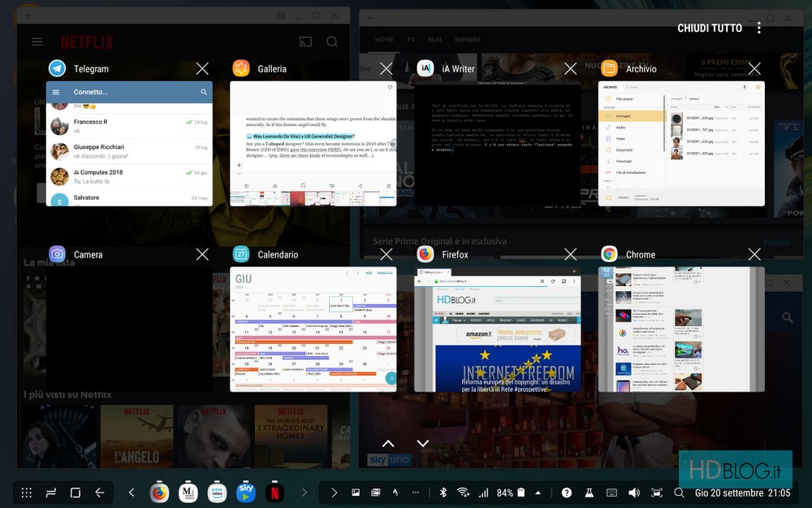Dismiss the Telegram card with its X
The image size is (812, 508).
(x=202, y=68)
